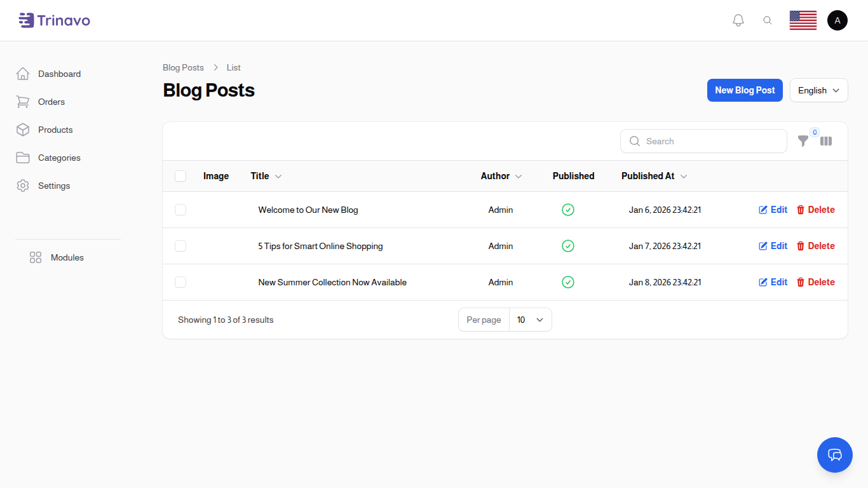The height and width of the screenshot is (488, 868).
Task: Navigate to Categories
Action: point(59,158)
